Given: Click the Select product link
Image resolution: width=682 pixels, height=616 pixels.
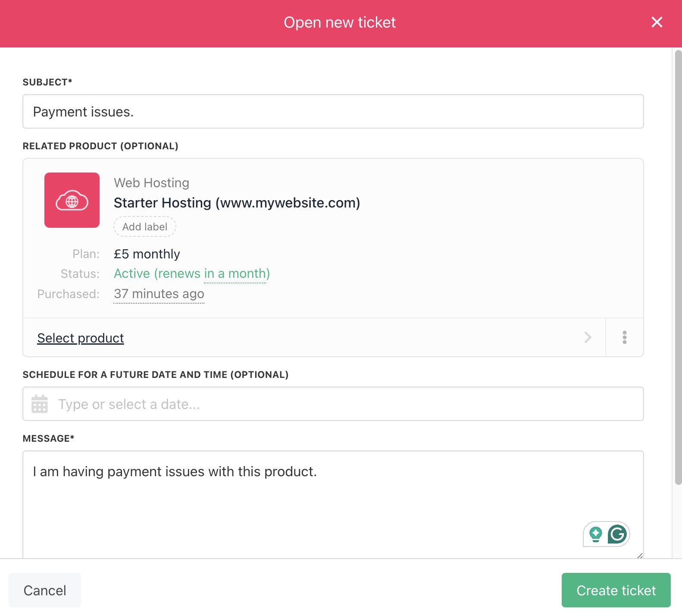Looking at the screenshot, I should 81,338.
